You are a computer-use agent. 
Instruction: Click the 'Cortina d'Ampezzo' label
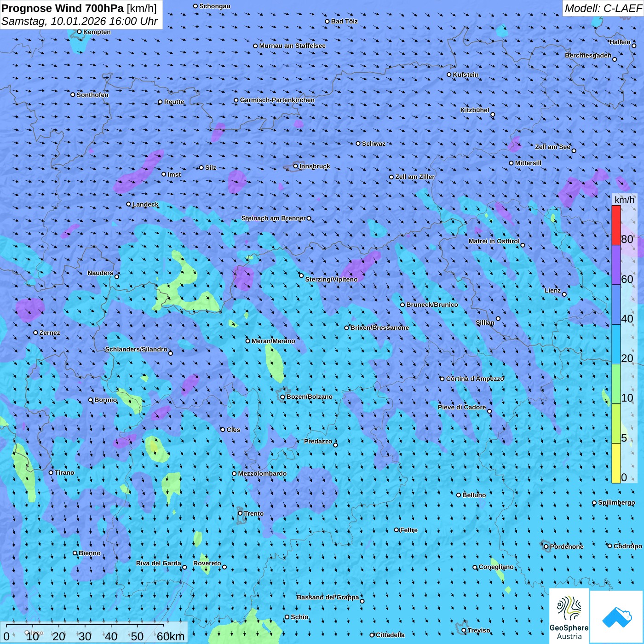tap(475, 379)
